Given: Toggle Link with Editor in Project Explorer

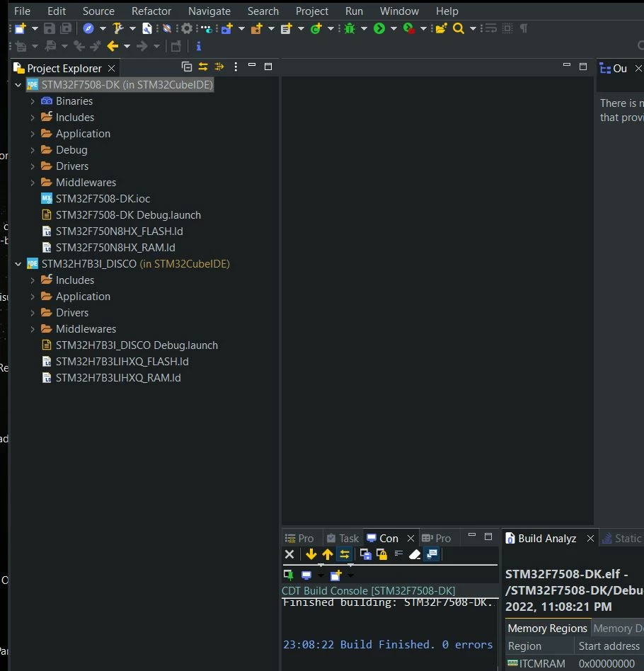Looking at the screenshot, I should 203,67.
